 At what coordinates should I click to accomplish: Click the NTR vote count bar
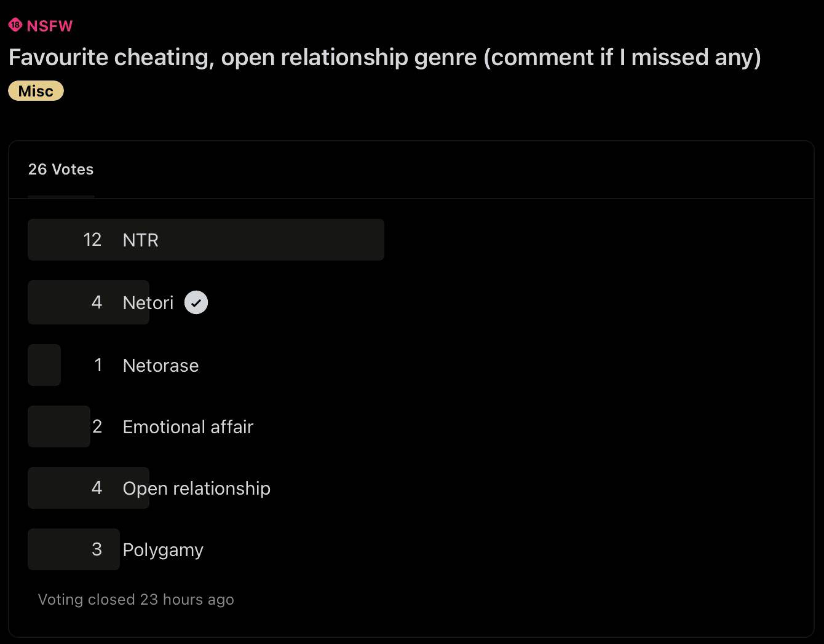[x=206, y=240]
